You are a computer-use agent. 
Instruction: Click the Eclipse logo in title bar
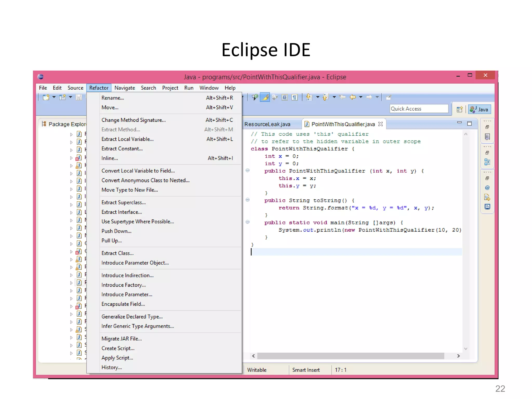pyautogui.click(x=40, y=77)
